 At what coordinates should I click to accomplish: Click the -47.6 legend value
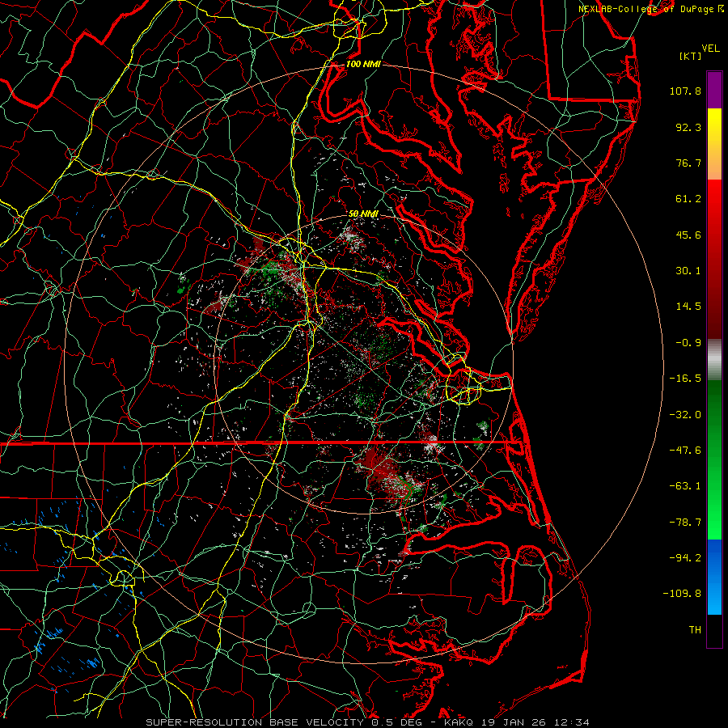click(x=685, y=451)
